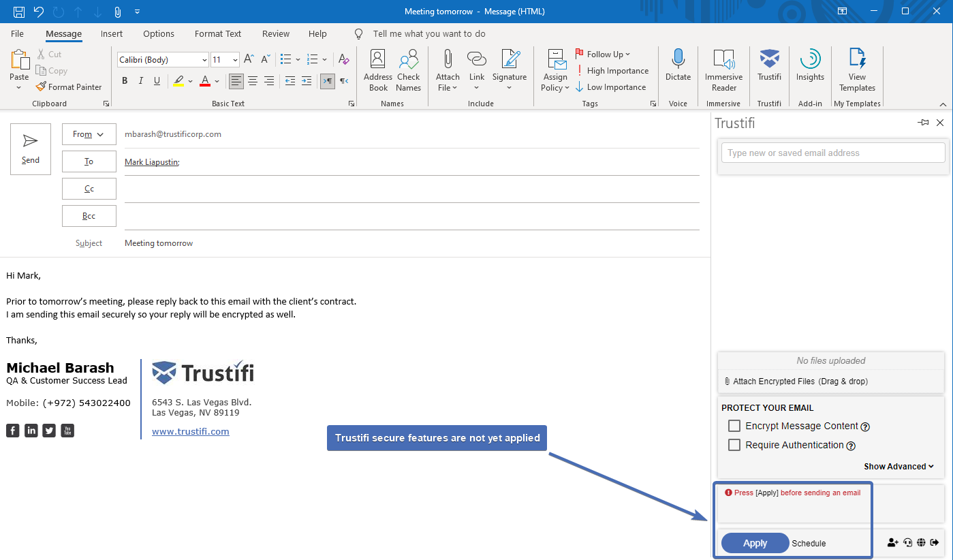Mark message as Low Importance

(x=610, y=87)
